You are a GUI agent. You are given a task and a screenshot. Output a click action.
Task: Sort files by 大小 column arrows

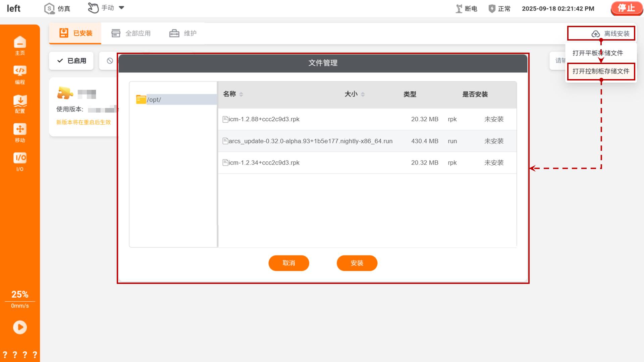click(363, 94)
